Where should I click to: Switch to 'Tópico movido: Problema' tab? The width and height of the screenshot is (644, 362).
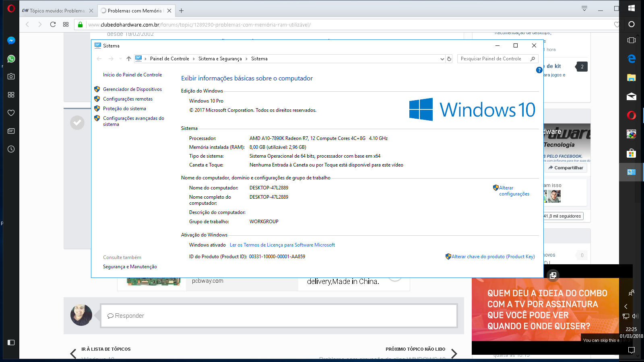click(58, 11)
